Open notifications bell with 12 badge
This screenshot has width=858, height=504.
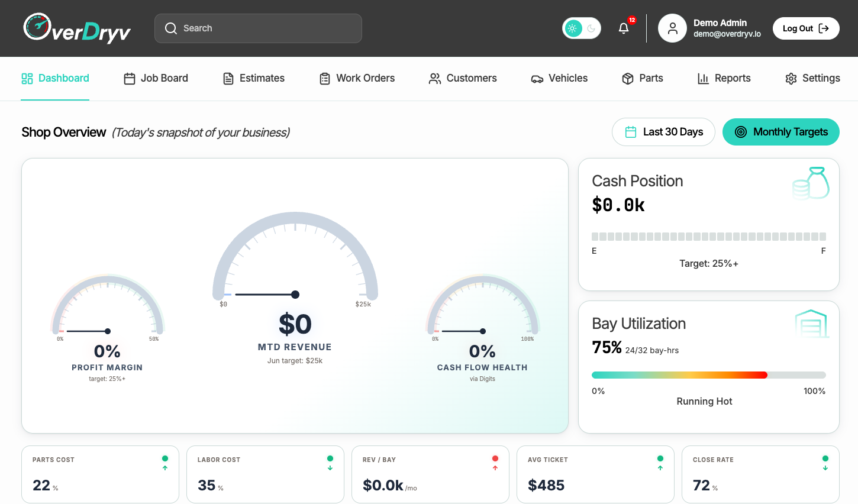pyautogui.click(x=624, y=28)
